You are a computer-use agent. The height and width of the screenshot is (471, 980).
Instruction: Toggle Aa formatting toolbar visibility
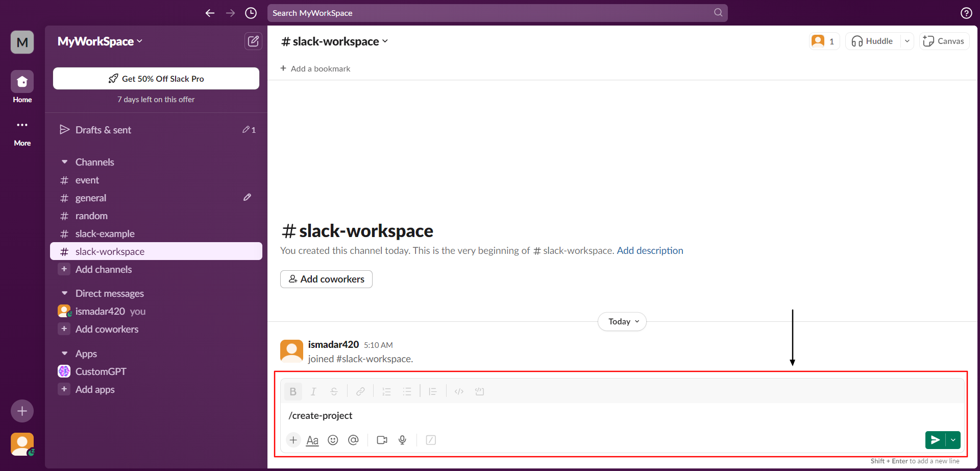312,440
